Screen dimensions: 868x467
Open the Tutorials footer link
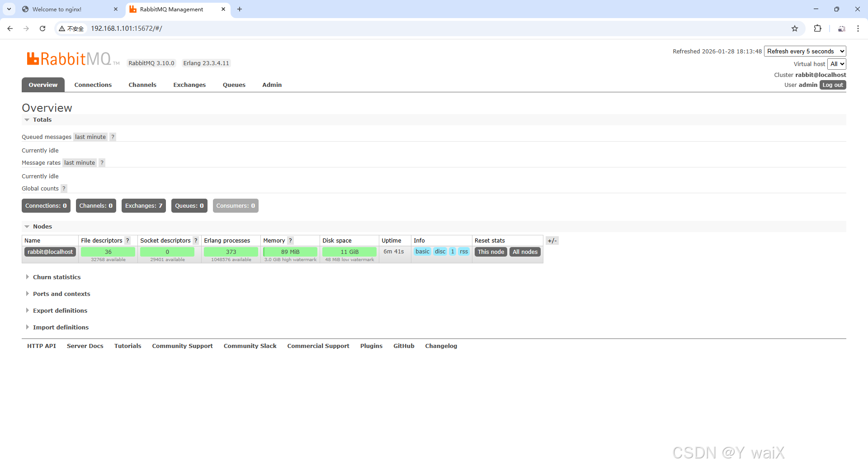click(128, 346)
